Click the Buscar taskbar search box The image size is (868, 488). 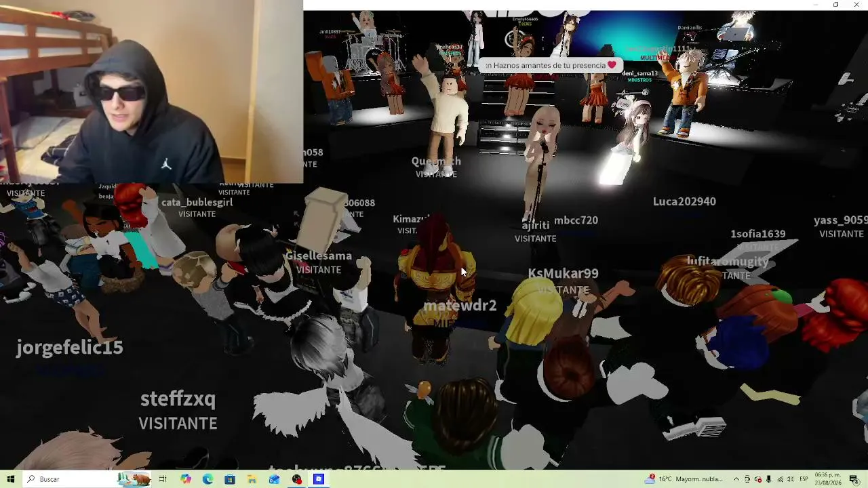[x=87, y=479]
